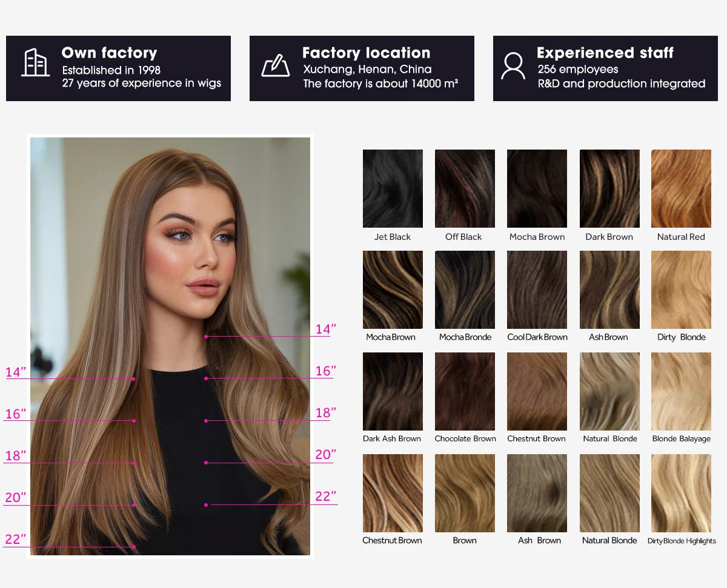Click "R&D and production integrated" text
Viewport: 727px width, 588px height.
[622, 84]
